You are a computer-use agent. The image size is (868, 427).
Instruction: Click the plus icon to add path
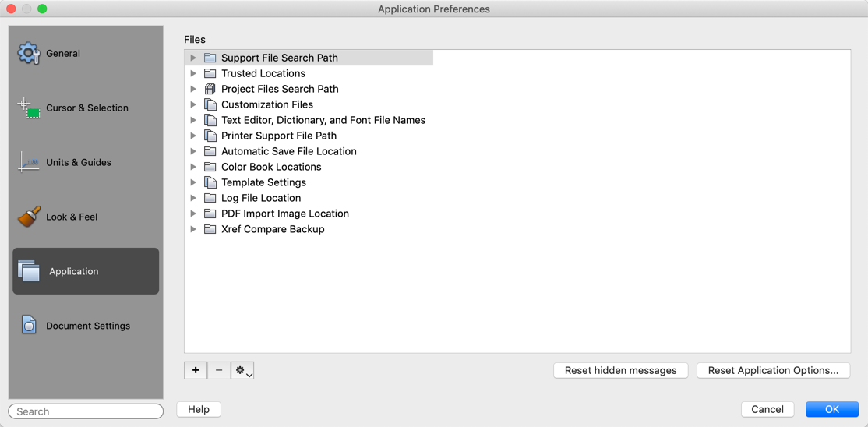(x=196, y=370)
